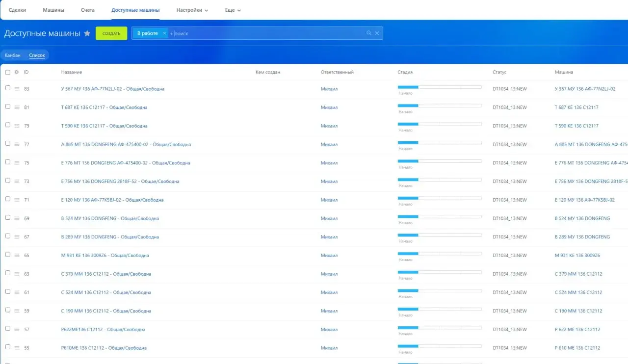Open link 'P622ME136 C12112 - Общая/Свободна'

tap(103, 330)
